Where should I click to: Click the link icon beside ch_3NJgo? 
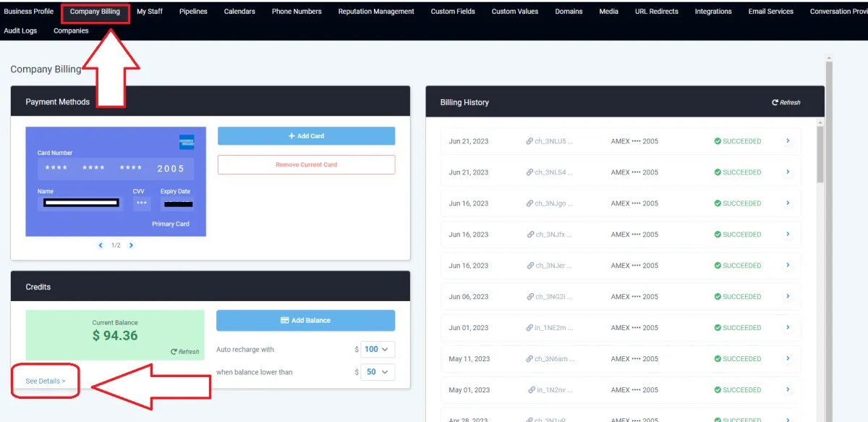click(529, 203)
